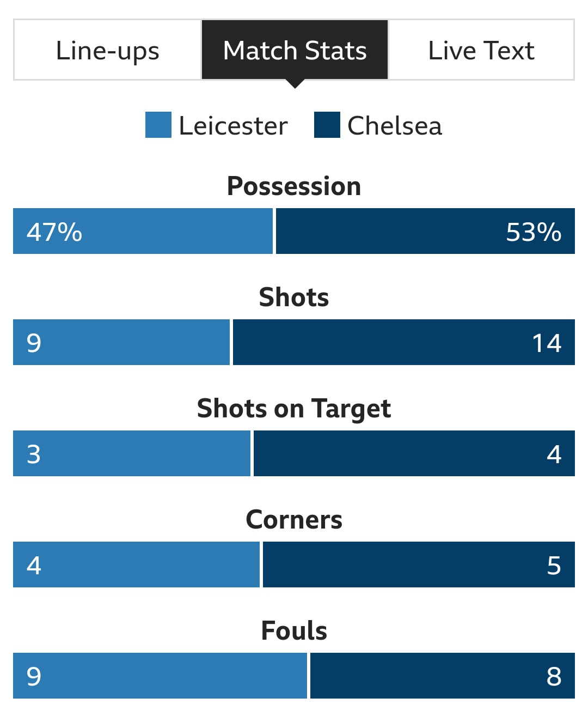The image size is (588, 710).
Task: Click the Leicester light blue legend swatch
Action: [158, 125]
